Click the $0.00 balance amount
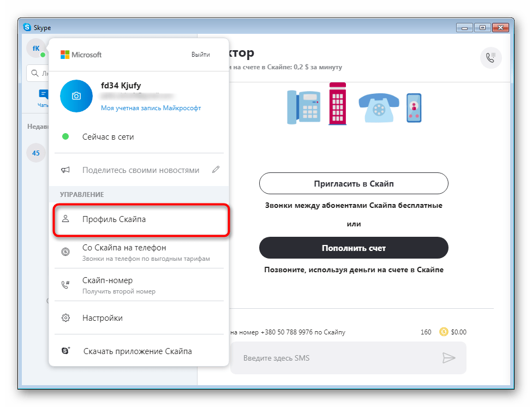Viewport: 532px width, 407px height. (458, 332)
